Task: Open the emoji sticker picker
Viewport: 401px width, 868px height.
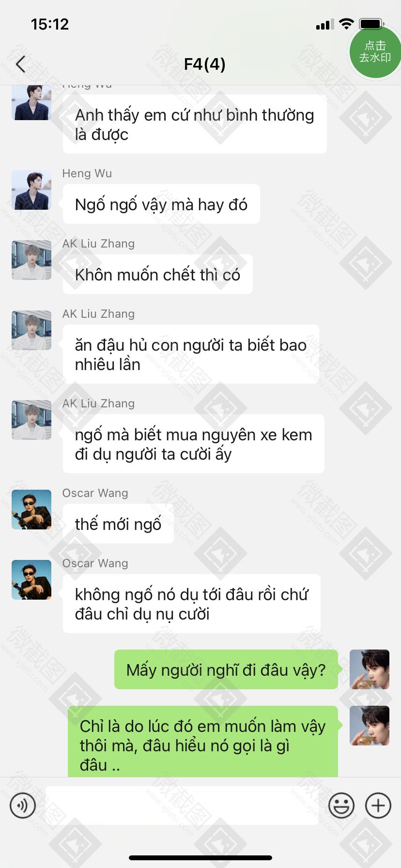Action: (x=341, y=806)
